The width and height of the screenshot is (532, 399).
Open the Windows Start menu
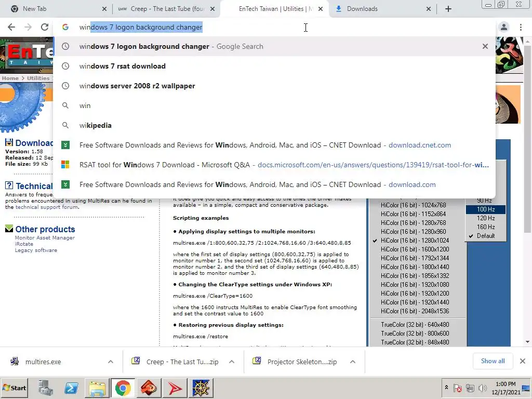tap(14, 388)
